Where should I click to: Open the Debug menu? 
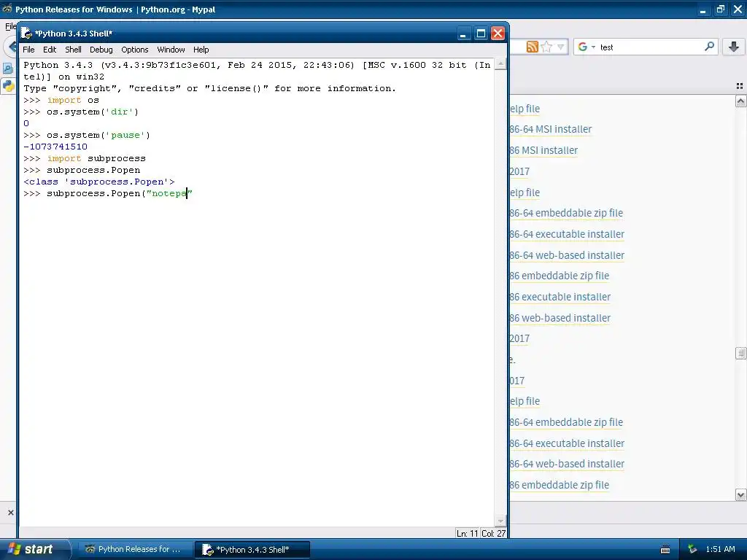[x=101, y=50]
